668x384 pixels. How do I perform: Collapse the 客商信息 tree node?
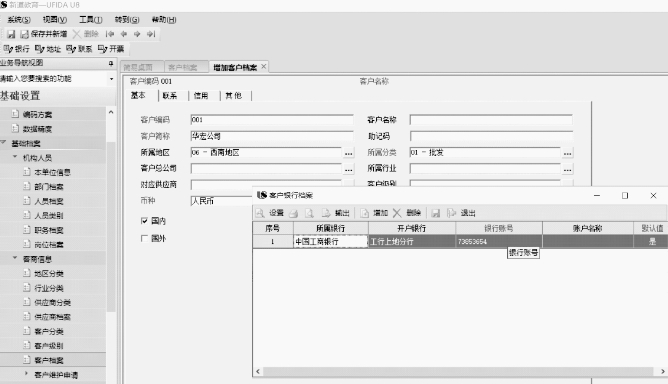point(15,258)
